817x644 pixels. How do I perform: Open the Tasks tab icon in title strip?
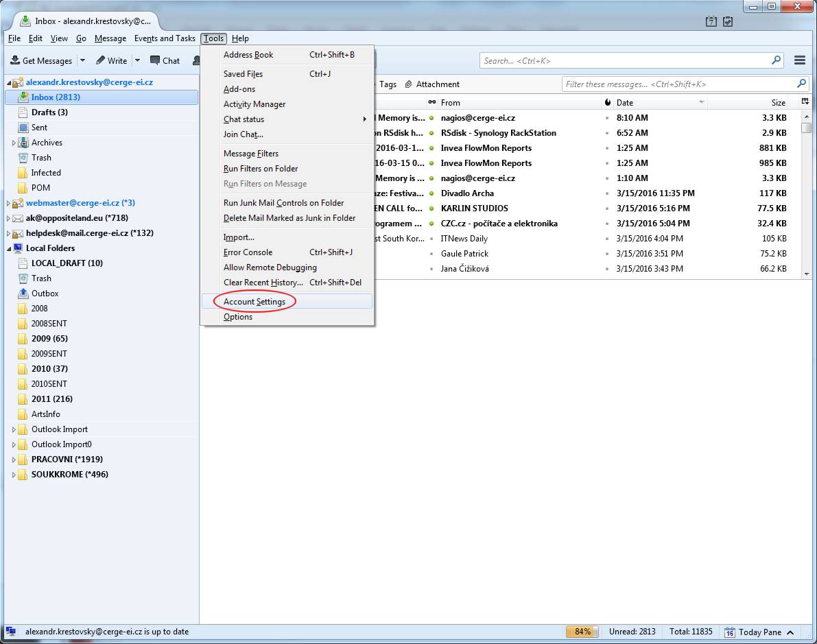click(728, 22)
